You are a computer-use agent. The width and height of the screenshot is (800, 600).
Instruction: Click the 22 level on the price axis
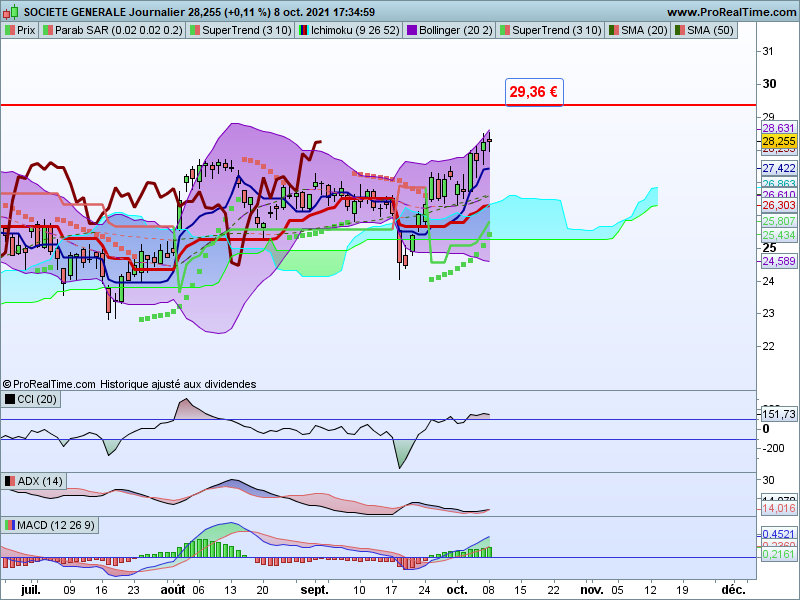pos(768,346)
